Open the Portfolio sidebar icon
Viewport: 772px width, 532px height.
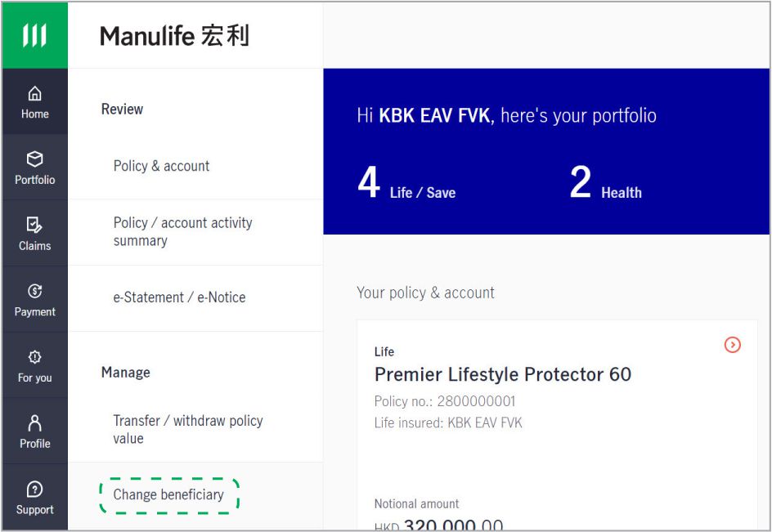click(34, 168)
